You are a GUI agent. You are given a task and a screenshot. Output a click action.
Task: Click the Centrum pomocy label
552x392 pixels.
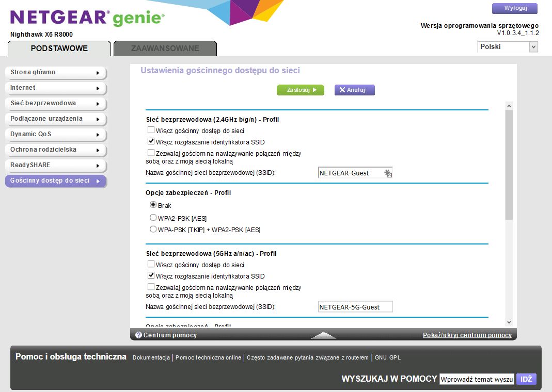[x=170, y=335]
